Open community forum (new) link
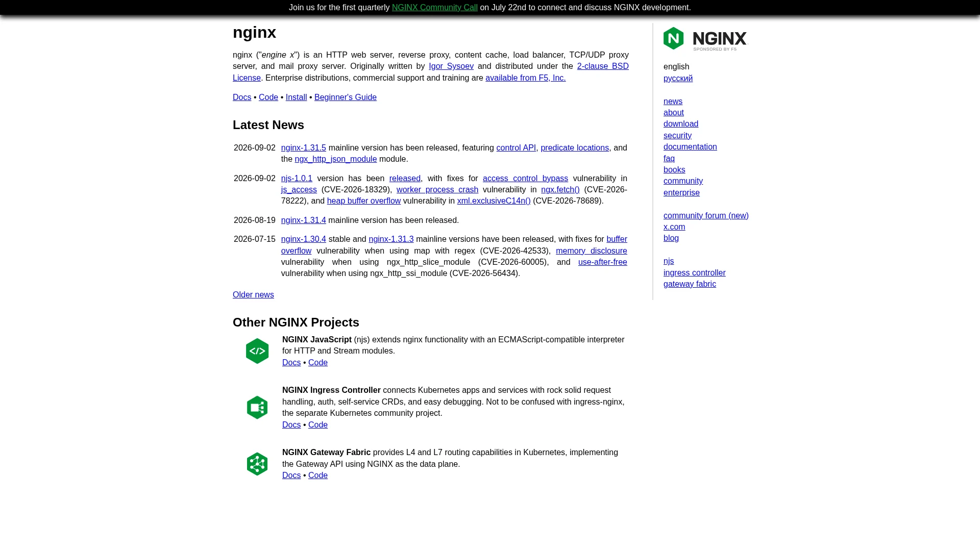Image resolution: width=980 pixels, height=551 pixels. (x=706, y=216)
